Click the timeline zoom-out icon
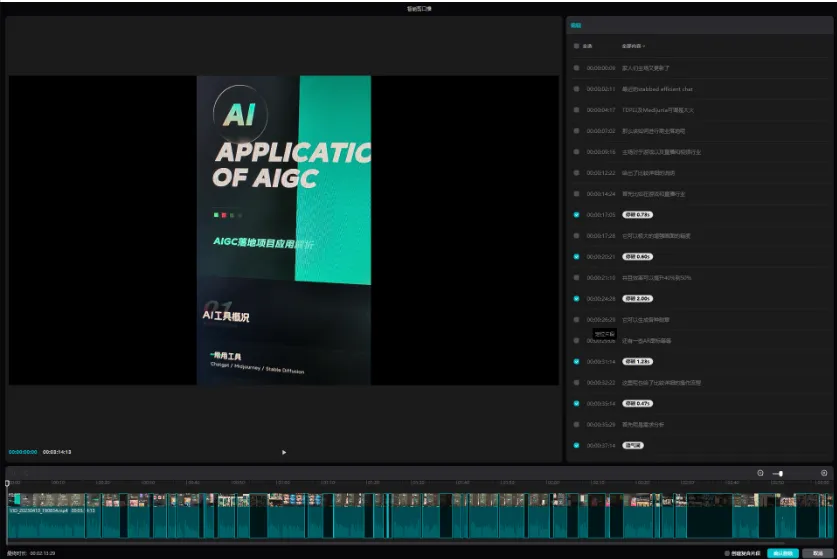837x559 pixels. [760, 473]
